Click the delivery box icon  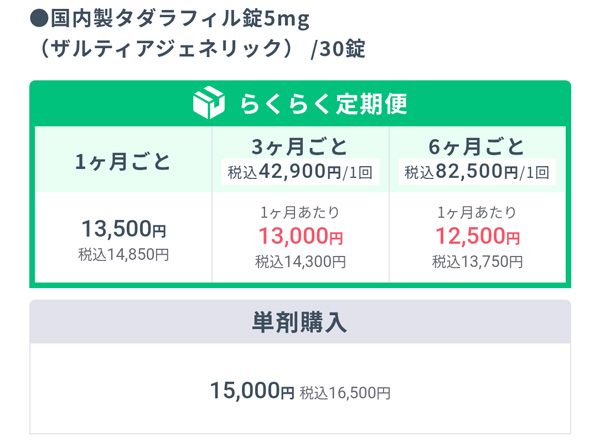point(209,102)
